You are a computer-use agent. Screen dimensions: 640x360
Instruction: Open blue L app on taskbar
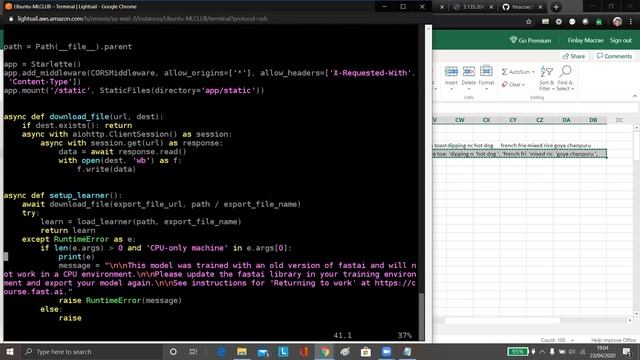pyautogui.click(x=283, y=351)
